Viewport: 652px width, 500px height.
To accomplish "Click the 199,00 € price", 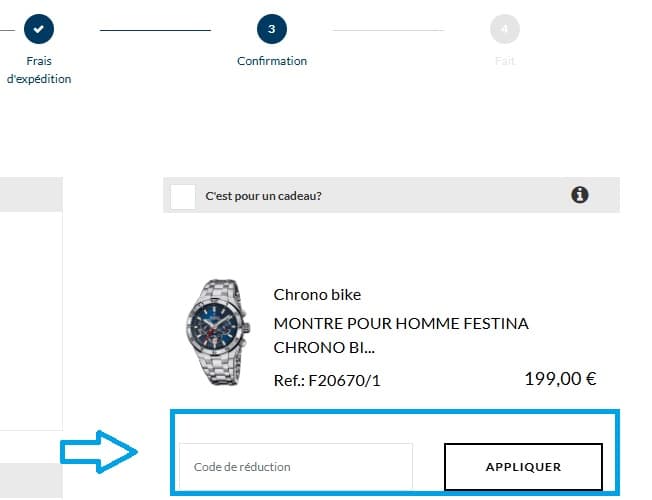I will pos(560,379).
